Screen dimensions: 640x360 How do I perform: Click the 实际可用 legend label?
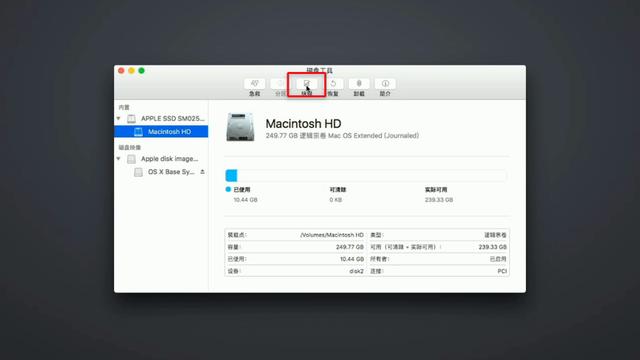point(436,190)
